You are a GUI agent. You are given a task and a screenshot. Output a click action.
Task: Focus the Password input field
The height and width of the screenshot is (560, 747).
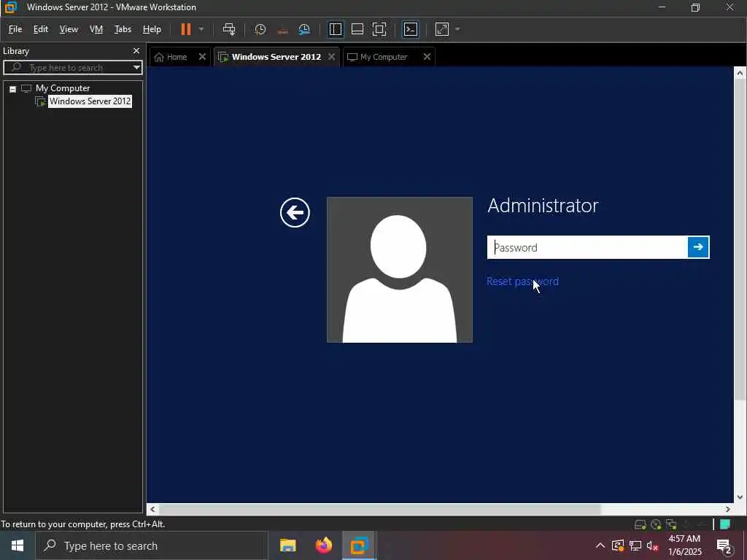click(587, 247)
